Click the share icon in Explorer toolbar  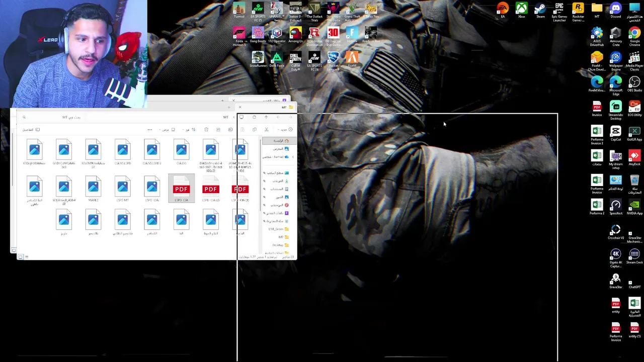218,130
